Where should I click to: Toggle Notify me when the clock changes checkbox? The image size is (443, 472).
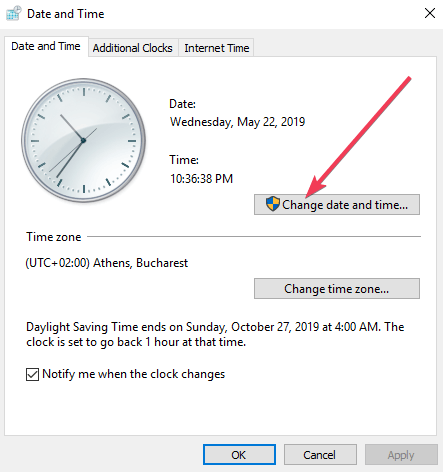(x=32, y=374)
